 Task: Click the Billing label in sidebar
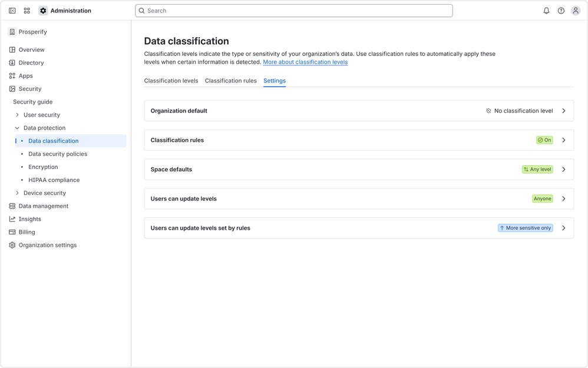pyautogui.click(x=27, y=233)
